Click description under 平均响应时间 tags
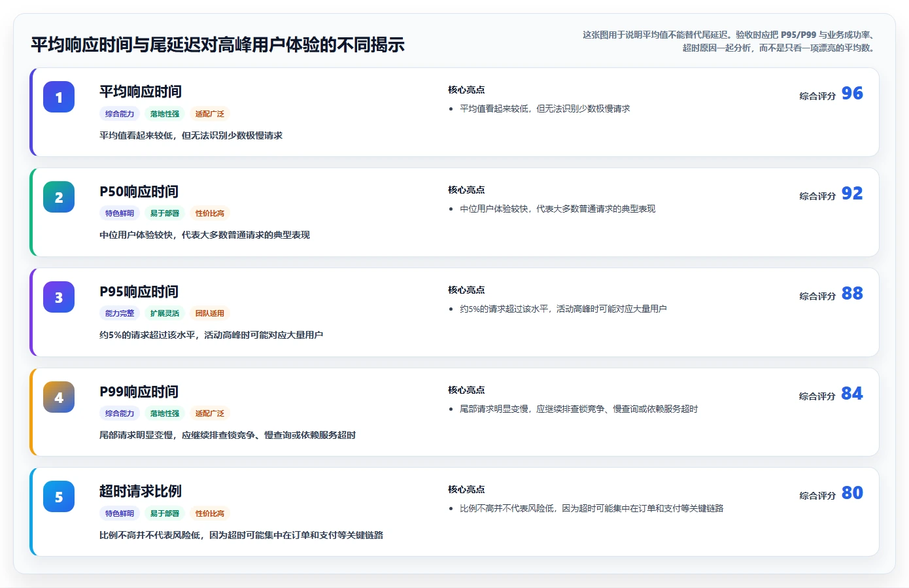 (x=191, y=136)
